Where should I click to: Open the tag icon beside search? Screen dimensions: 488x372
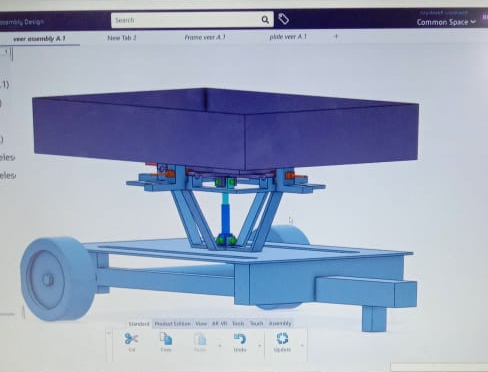coord(283,19)
